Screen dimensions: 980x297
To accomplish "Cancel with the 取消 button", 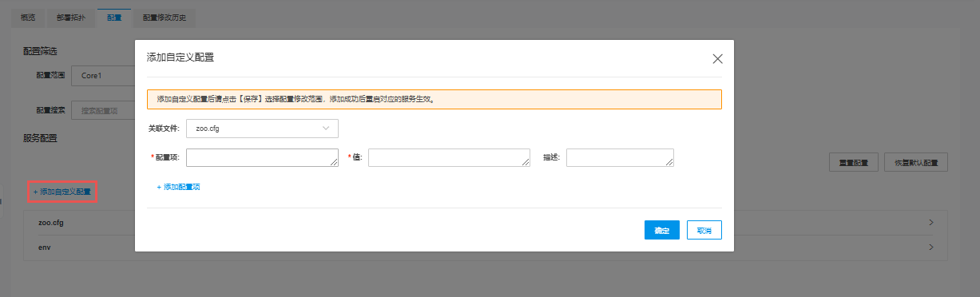I will [x=704, y=230].
